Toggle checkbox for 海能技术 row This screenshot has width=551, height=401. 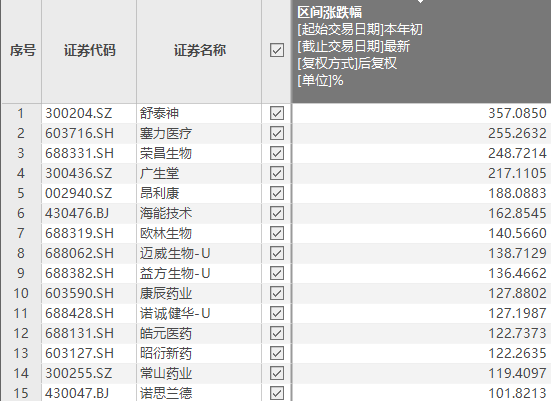coord(277,213)
